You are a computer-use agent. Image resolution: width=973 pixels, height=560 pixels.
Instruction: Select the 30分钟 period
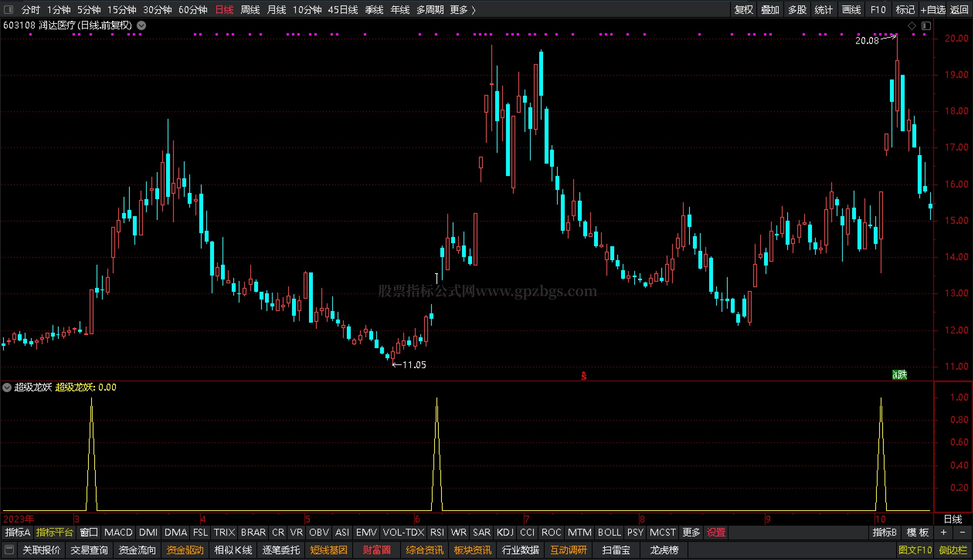pos(157,10)
